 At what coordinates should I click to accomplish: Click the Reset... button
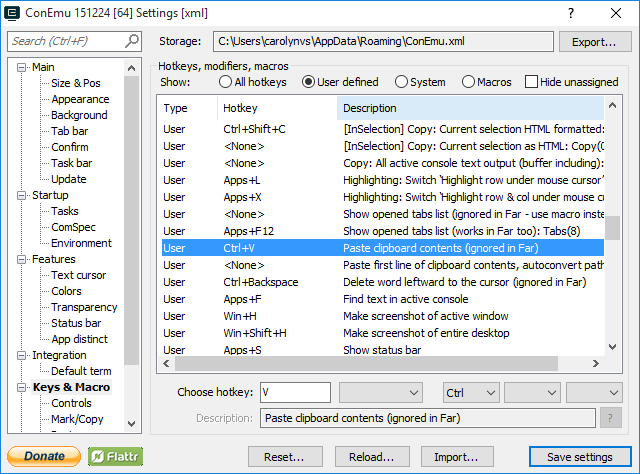click(x=284, y=457)
